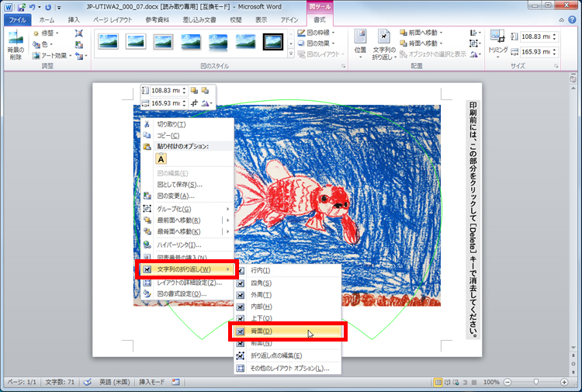Viewport: 582px width, 392px height.
Task: Choose コピー(C) from the context menu
Action: (187, 136)
